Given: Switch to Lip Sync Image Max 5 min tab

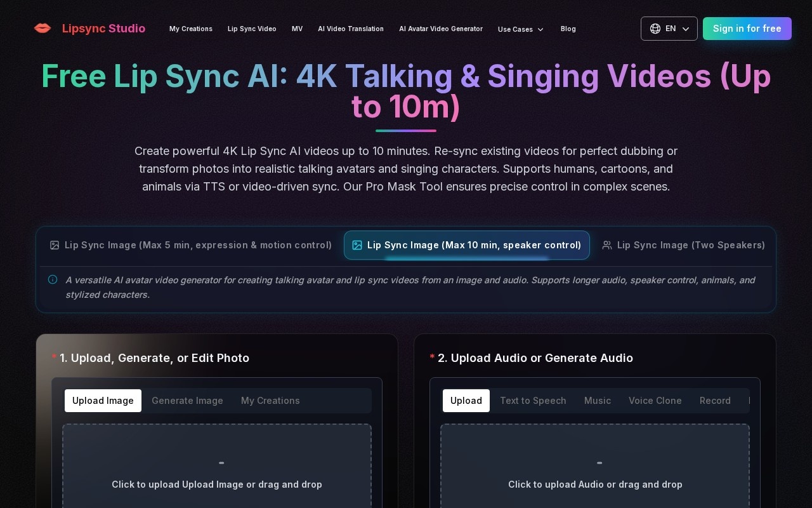Looking at the screenshot, I should coord(191,245).
